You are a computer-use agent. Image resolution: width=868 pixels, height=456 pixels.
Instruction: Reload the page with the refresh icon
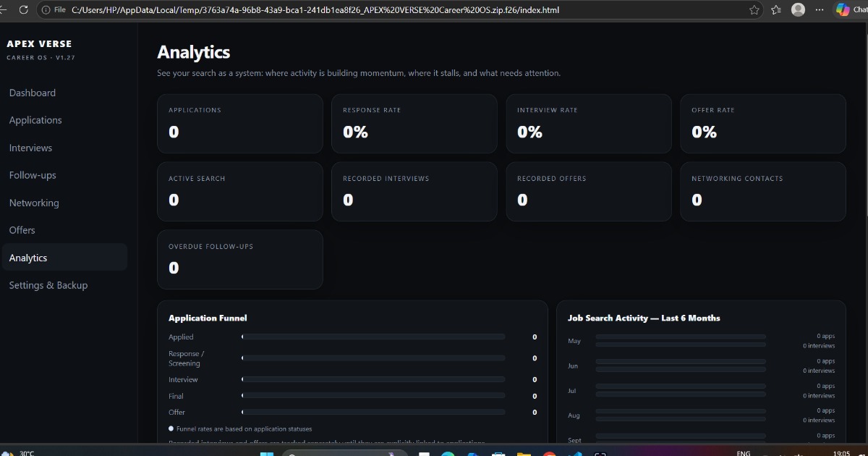pos(24,10)
